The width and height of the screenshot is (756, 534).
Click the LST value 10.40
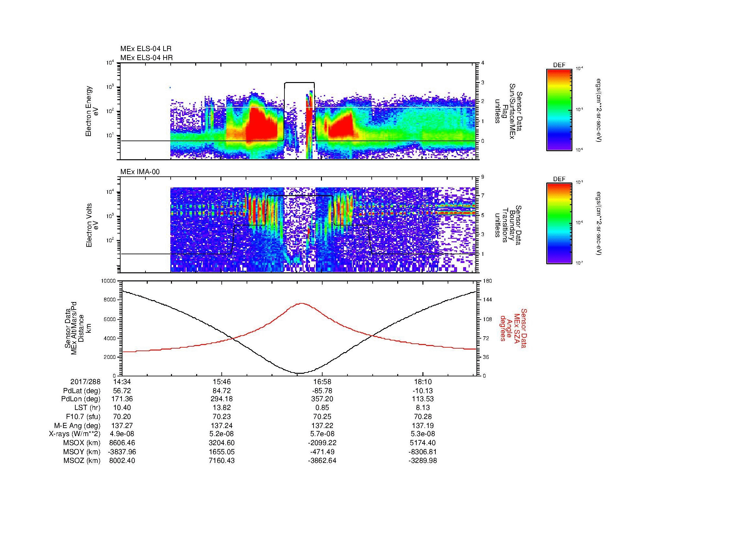[122, 408]
